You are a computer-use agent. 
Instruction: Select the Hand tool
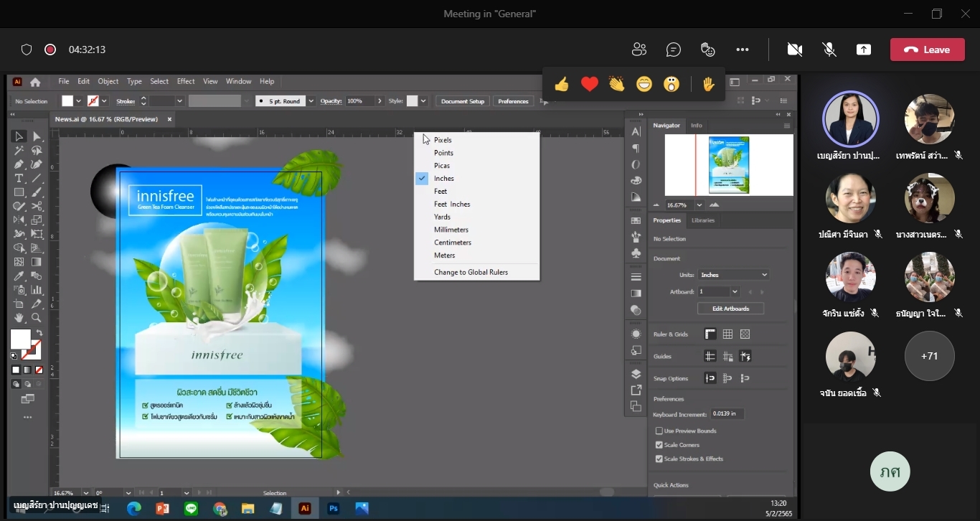point(19,317)
